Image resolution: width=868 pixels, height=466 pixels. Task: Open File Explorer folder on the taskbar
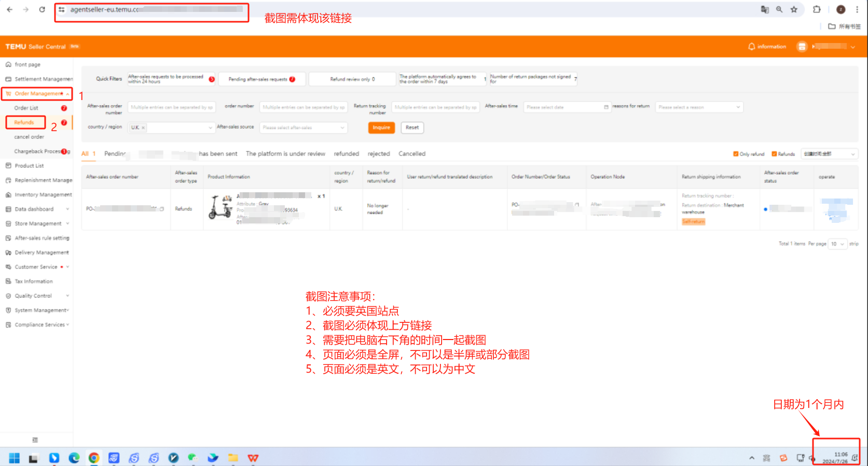[233, 458]
